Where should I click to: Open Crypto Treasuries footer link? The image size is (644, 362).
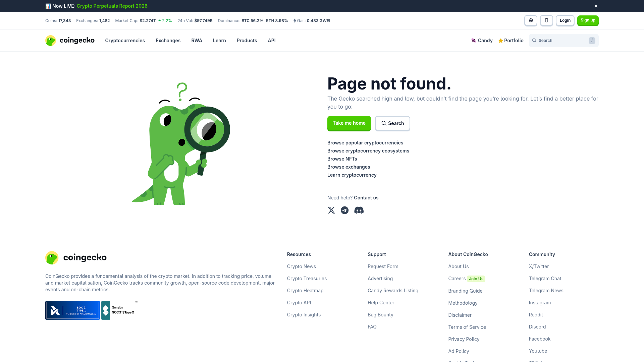pyautogui.click(x=307, y=279)
